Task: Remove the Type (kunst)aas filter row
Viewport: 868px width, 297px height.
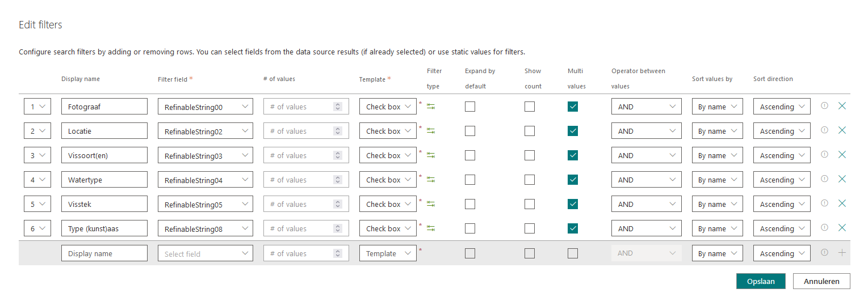Action: pos(842,227)
